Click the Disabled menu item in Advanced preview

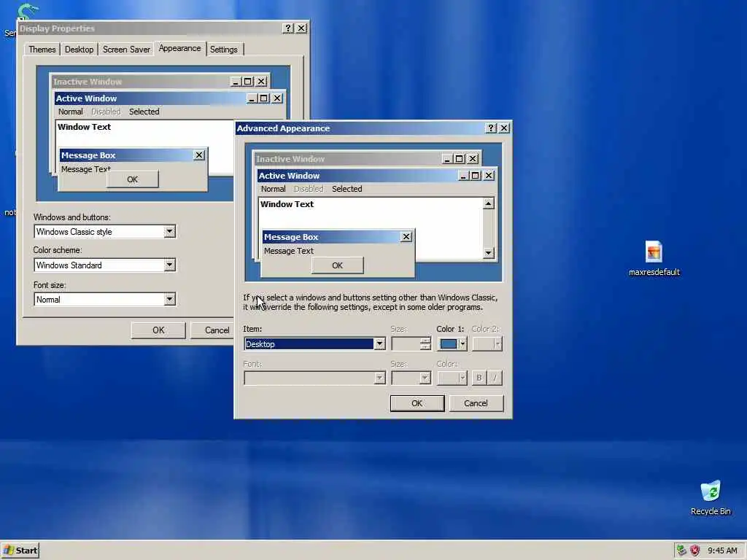[x=309, y=189]
